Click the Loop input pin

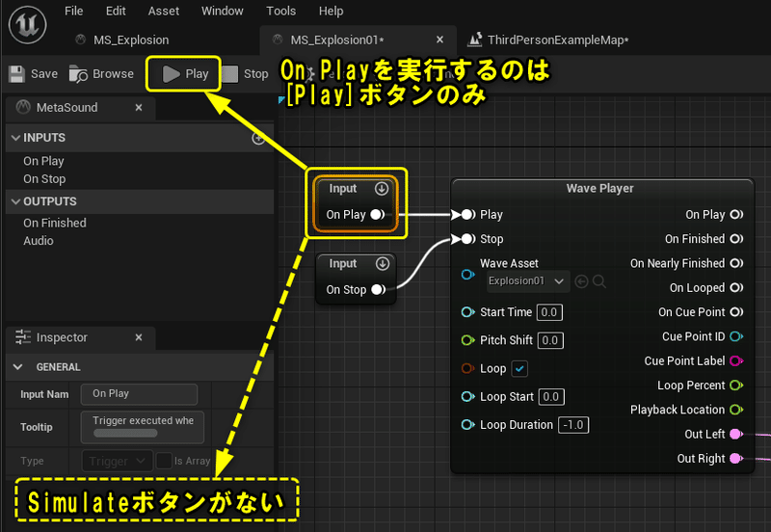[467, 368]
